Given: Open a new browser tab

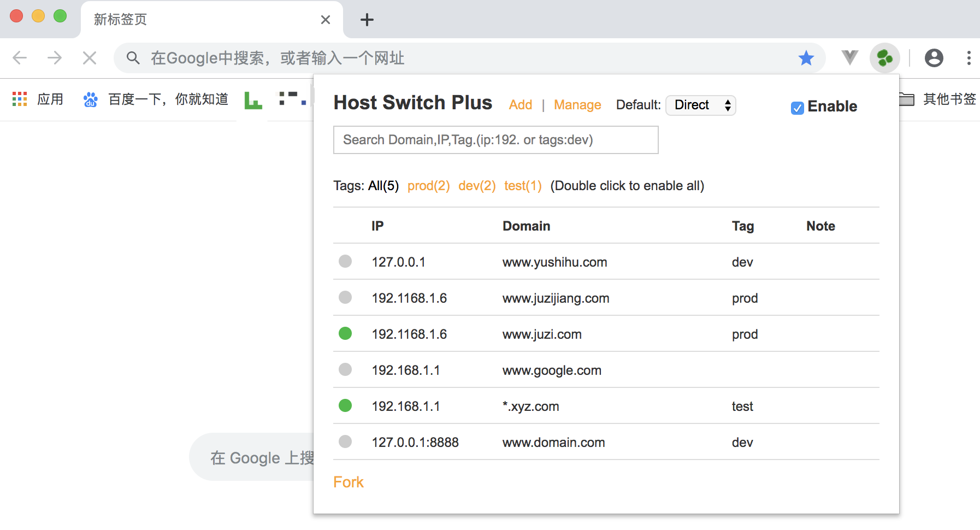Looking at the screenshot, I should pos(367,20).
